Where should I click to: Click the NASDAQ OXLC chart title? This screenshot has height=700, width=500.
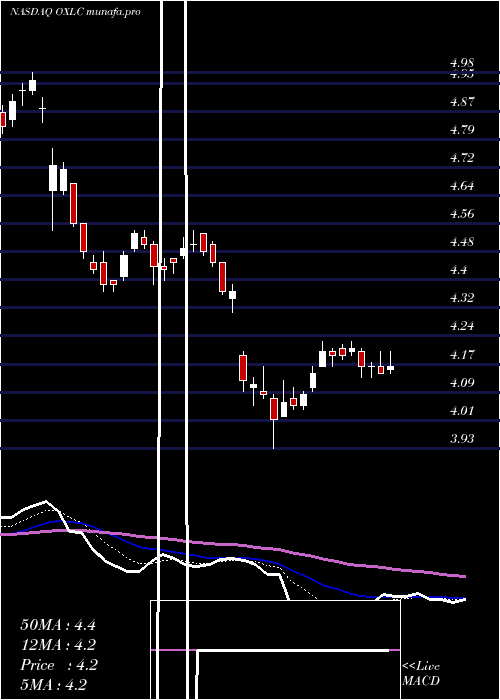(x=75, y=12)
